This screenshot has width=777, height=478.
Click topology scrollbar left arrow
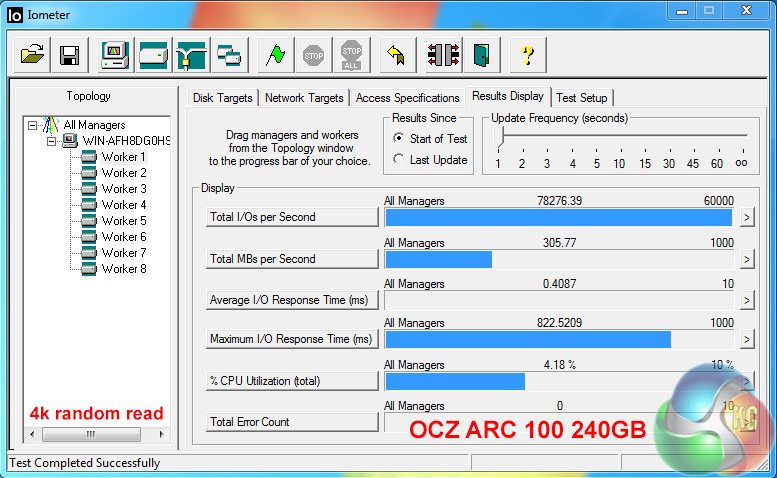point(32,434)
